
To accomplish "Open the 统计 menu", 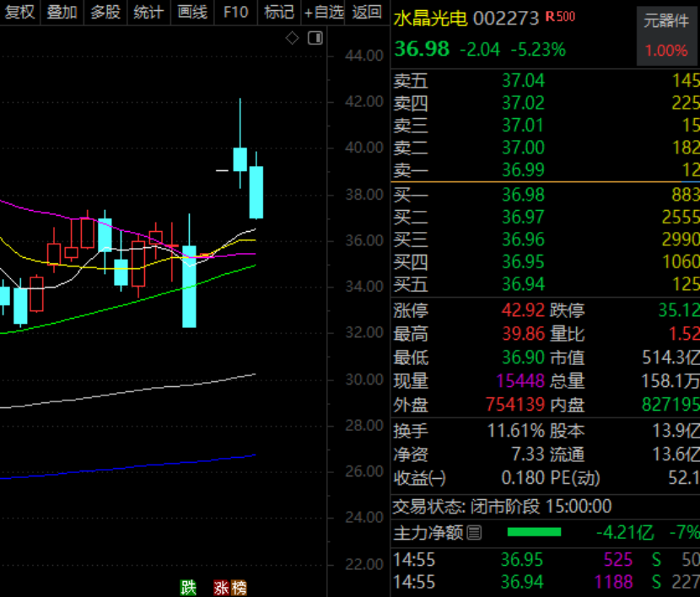I will click(148, 12).
